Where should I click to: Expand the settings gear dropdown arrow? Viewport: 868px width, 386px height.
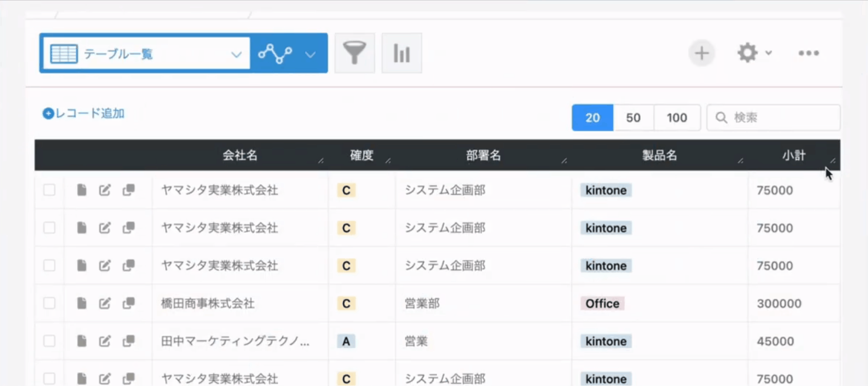coord(769,53)
